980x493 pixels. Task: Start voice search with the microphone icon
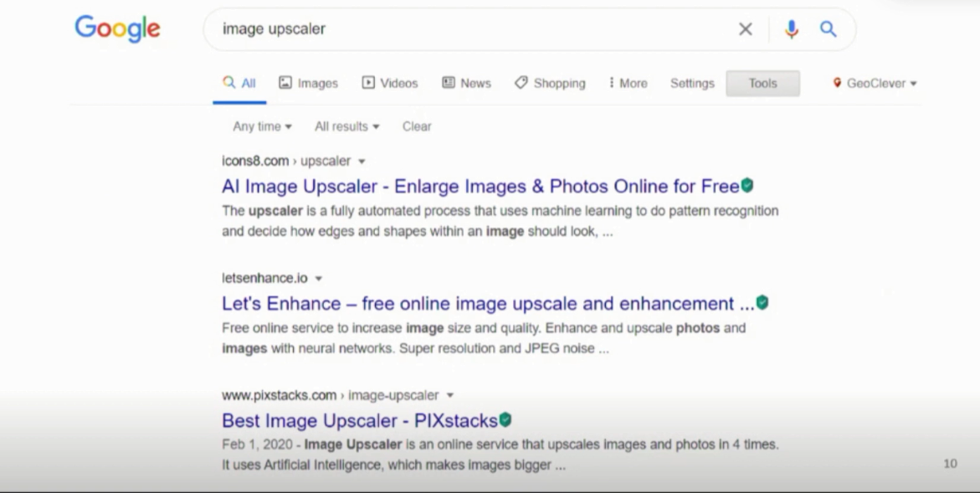(x=791, y=28)
